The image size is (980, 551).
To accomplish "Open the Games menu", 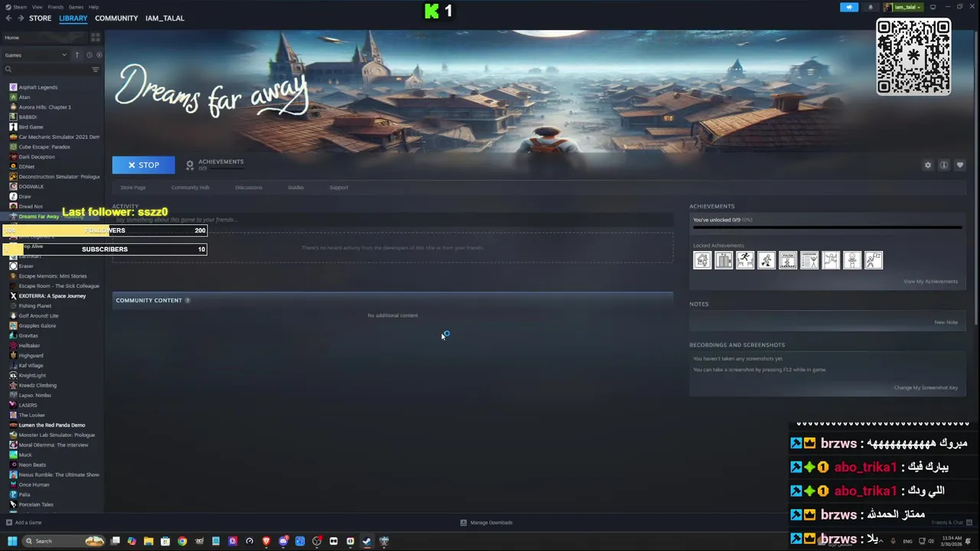I will coord(76,7).
